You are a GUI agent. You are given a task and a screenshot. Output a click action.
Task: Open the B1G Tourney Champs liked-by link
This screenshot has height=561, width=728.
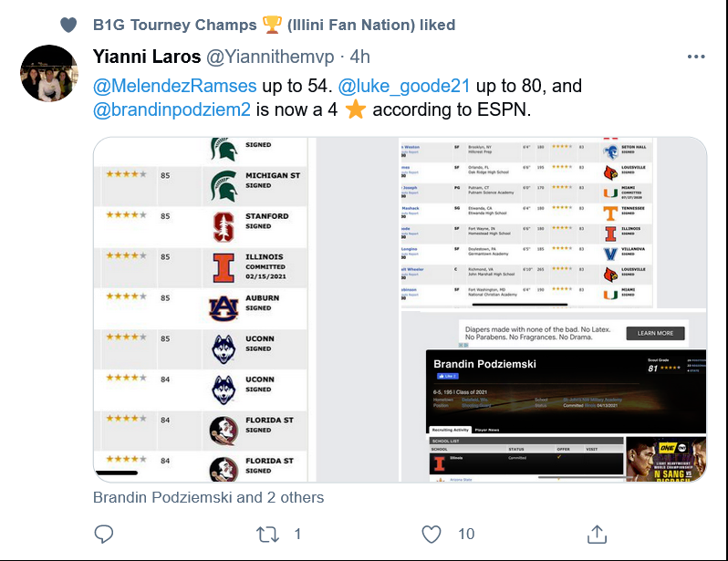(x=274, y=25)
